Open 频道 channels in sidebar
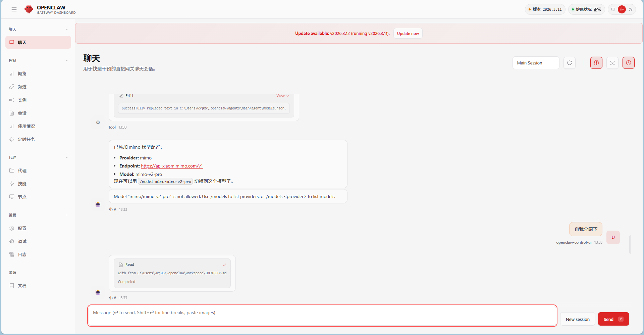Image resolution: width=644 pixels, height=335 pixels. click(x=38, y=87)
